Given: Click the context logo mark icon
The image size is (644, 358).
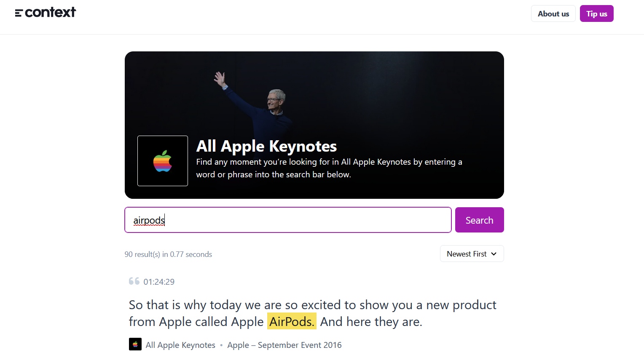Looking at the screenshot, I should click(x=18, y=13).
